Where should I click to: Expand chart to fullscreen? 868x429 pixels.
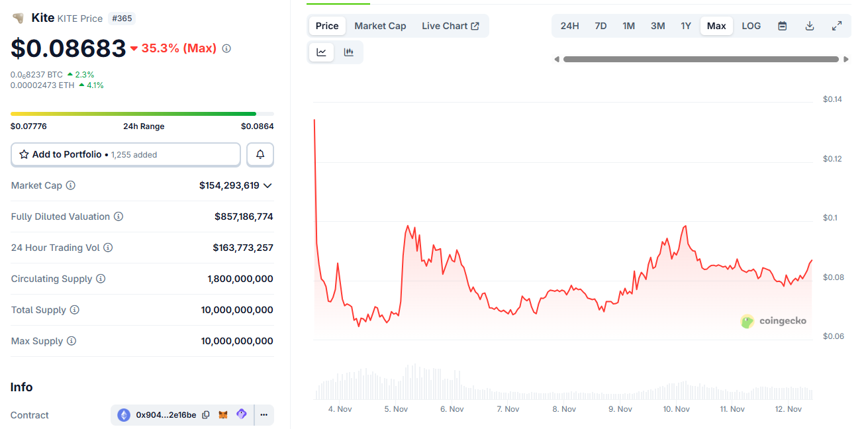coord(836,25)
